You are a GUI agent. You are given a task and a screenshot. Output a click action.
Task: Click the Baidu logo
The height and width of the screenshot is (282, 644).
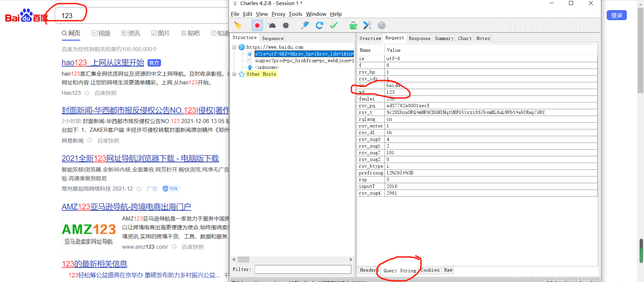coord(26,16)
